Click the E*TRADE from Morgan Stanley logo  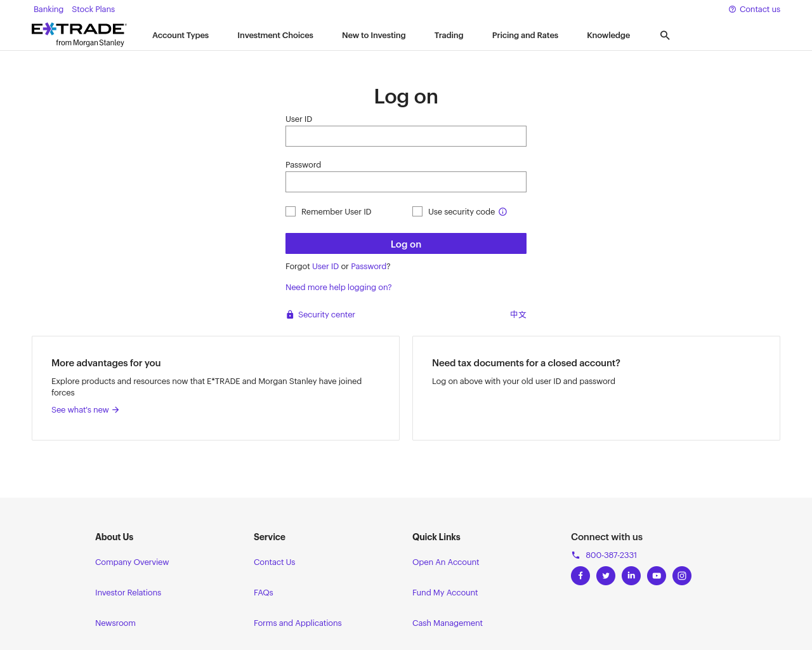79,35
